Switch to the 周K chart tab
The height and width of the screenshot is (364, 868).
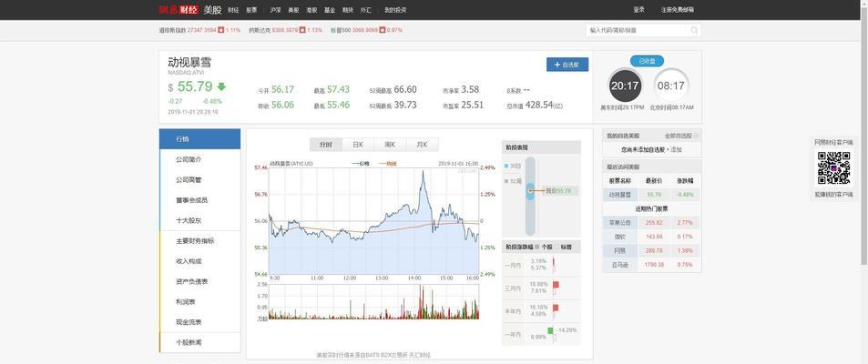[390, 145]
